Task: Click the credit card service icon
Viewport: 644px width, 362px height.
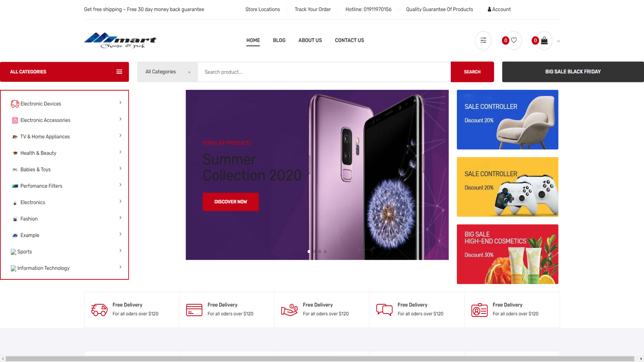Action: click(x=194, y=310)
